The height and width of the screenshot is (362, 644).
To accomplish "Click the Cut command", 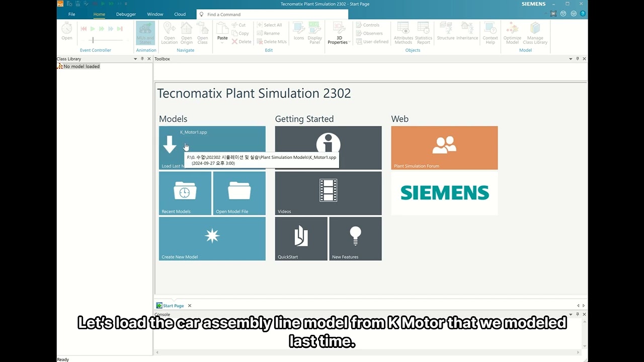I will coord(238,25).
